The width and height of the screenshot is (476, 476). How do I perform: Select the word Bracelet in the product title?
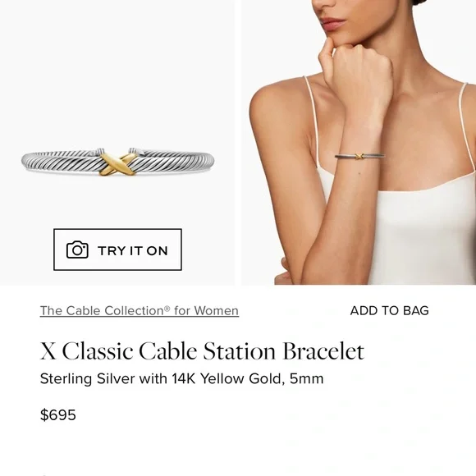pos(323,351)
